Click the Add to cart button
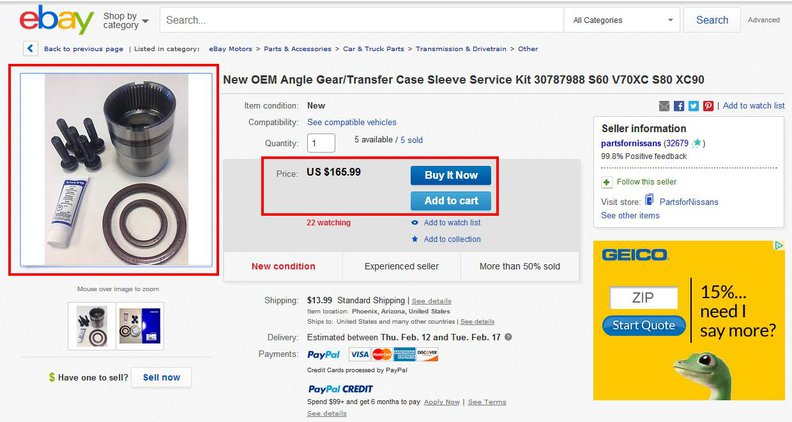This screenshot has height=422, width=792. pyautogui.click(x=450, y=201)
